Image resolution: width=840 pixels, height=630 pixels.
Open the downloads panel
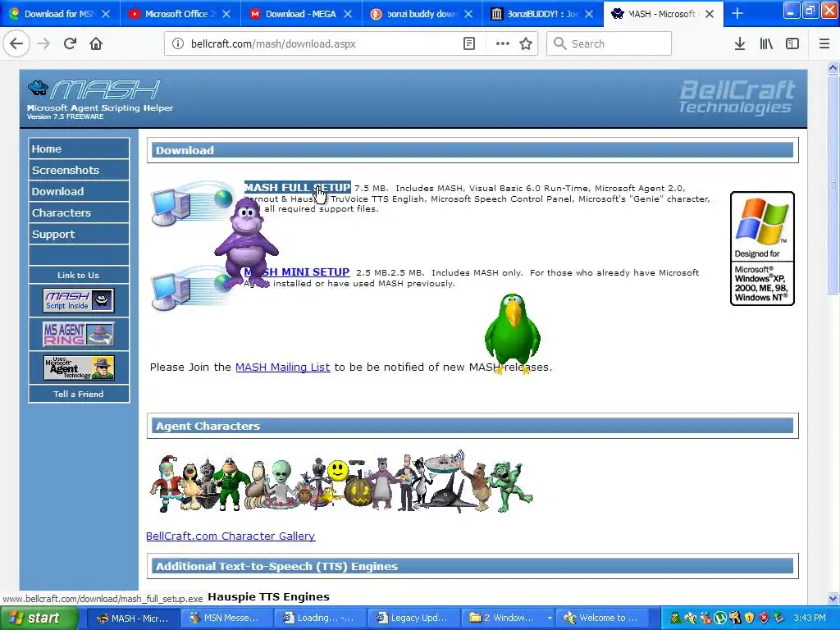click(739, 44)
